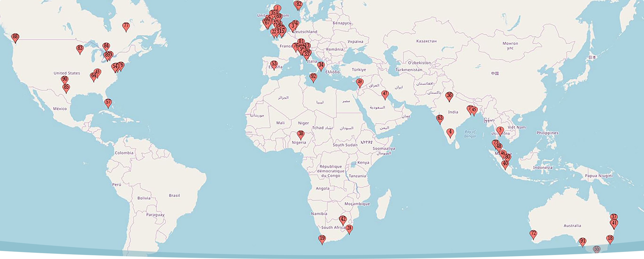This screenshot has width=644, height=259.
Task: Select marker 18 in southeast Australia
Action: [x=610, y=239]
